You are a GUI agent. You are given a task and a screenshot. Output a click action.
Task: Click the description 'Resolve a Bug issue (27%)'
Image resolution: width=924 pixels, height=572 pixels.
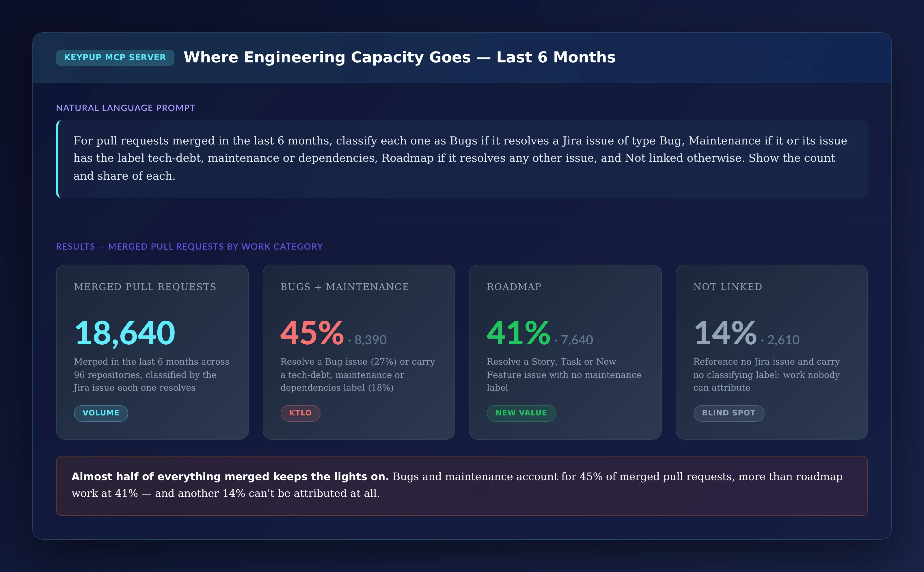click(358, 374)
